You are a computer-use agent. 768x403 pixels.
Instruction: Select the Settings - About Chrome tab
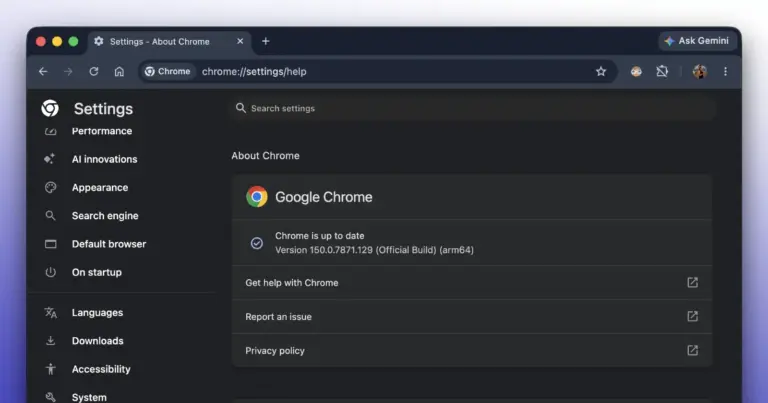169,42
